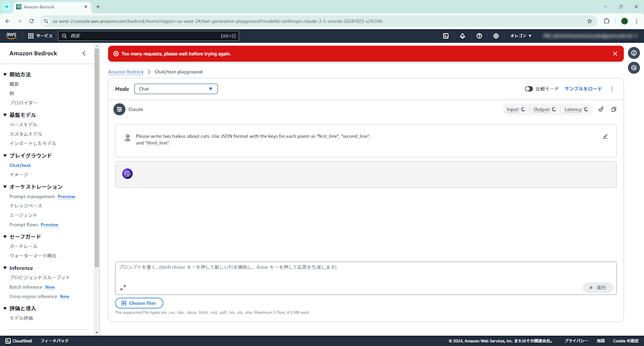Click the sidebar vertical scrollbar
The image size is (644, 346).
click(x=97, y=158)
